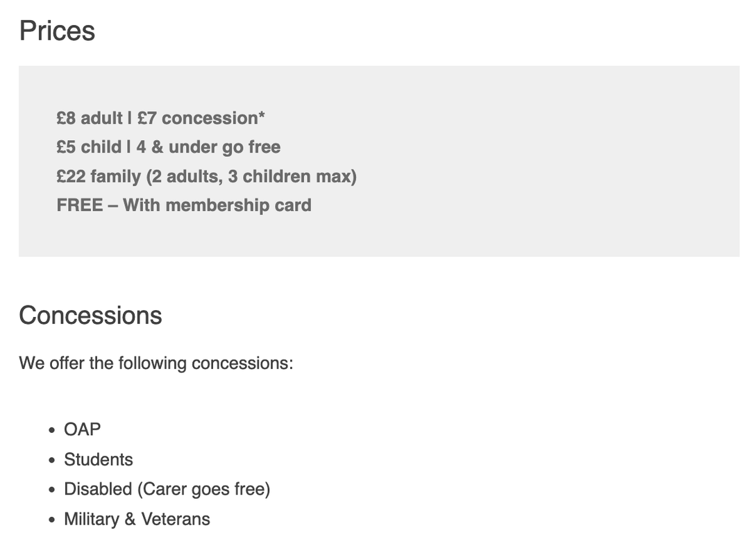This screenshot has height=555, width=756.
Task: Click the £7 concession* text
Action: (x=201, y=118)
